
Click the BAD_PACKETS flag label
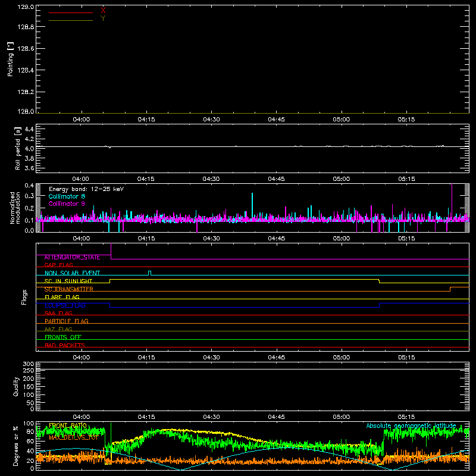pyautogui.click(x=65, y=345)
